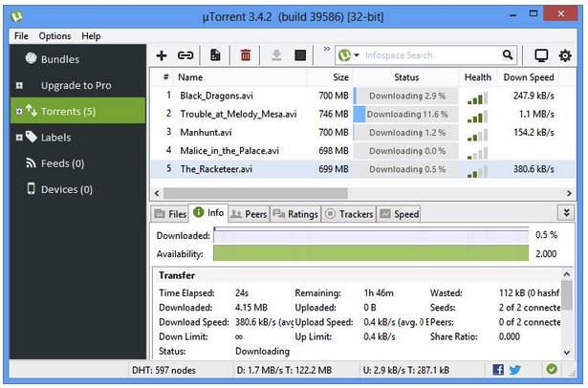Click the Torrents up-down arrows icon

(32, 110)
